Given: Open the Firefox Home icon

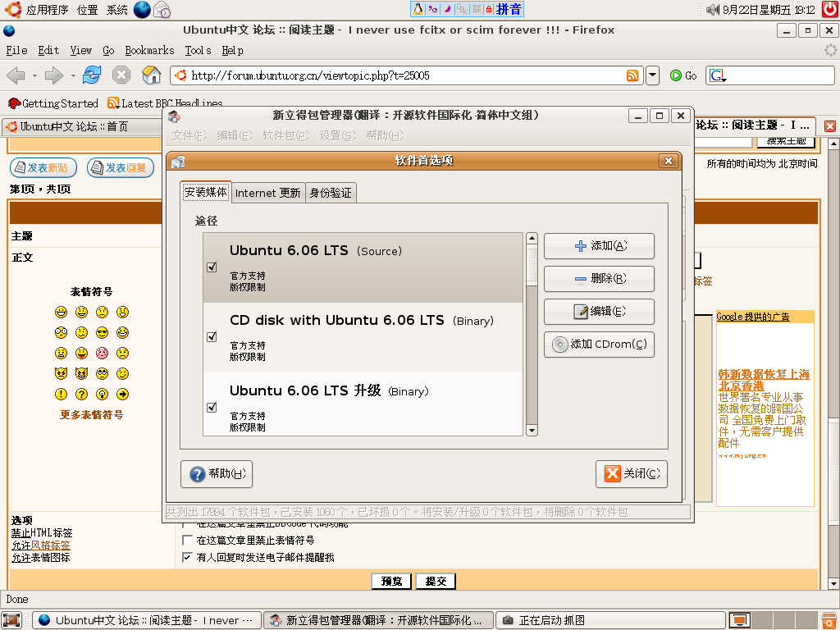Looking at the screenshot, I should click(151, 75).
